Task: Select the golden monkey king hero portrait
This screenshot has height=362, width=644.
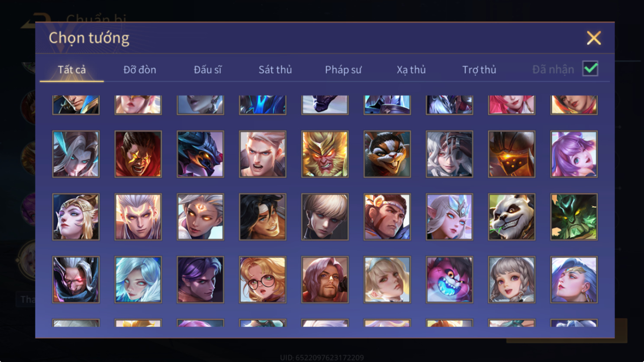Action: [x=325, y=154]
